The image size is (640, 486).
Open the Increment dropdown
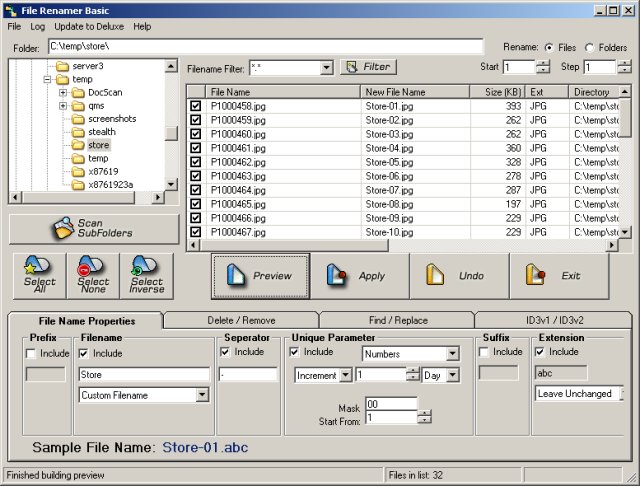pos(345,375)
